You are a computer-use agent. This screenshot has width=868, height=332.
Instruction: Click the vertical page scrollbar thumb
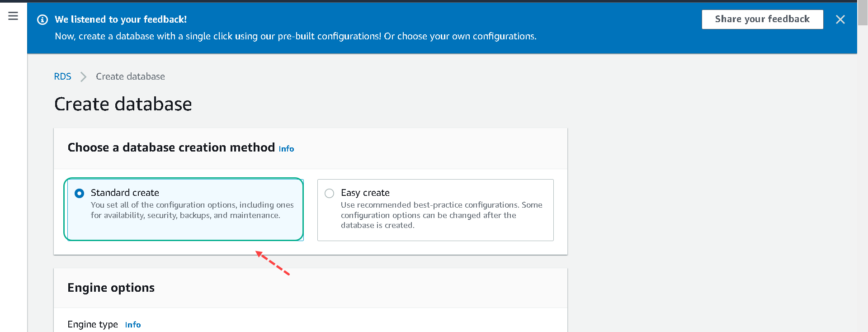[x=863, y=14]
